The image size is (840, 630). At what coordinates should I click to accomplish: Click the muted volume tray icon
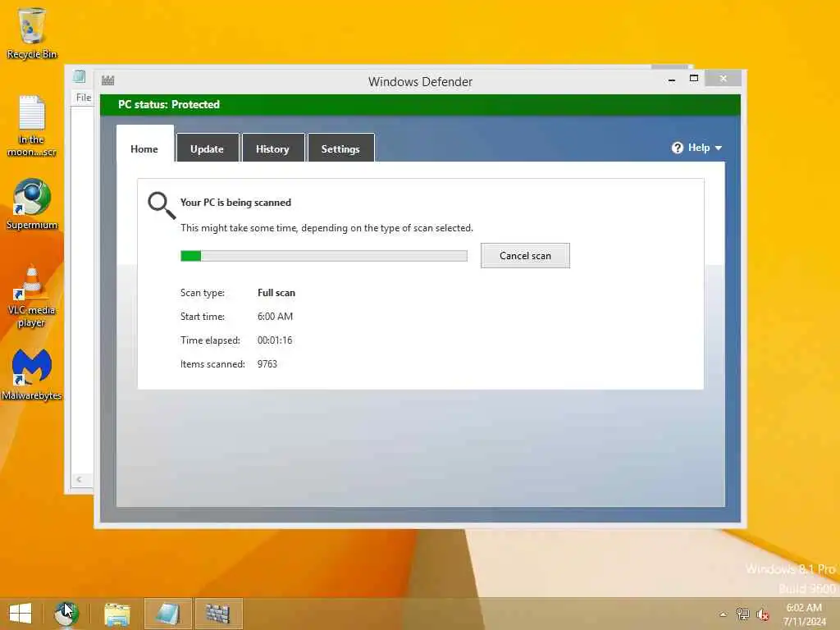point(762,614)
